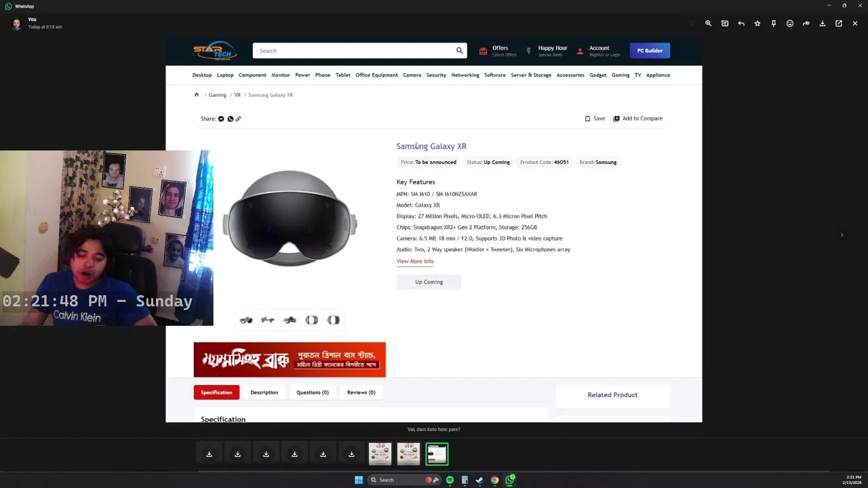The width and height of the screenshot is (868, 488).
Task: Switch to the Questions (0) tab
Action: (313, 392)
